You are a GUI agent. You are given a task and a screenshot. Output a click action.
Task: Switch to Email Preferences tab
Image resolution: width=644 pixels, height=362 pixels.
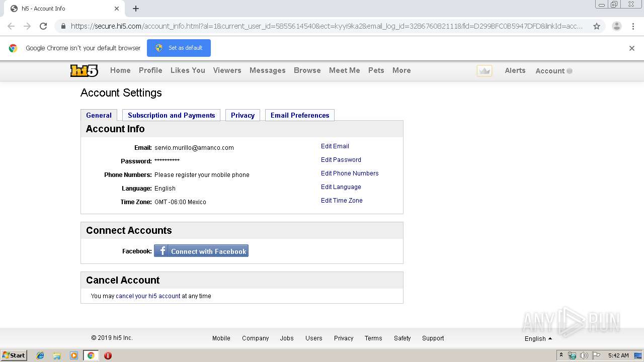click(299, 115)
